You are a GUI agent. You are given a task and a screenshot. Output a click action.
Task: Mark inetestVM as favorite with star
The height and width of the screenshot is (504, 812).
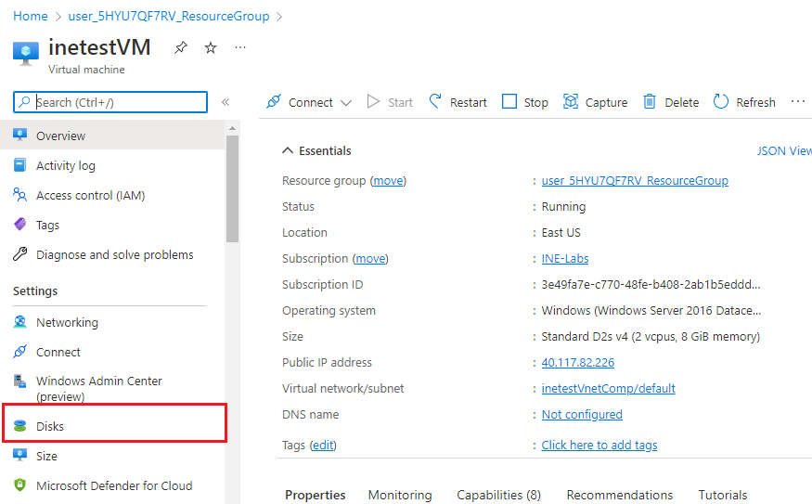click(211, 47)
